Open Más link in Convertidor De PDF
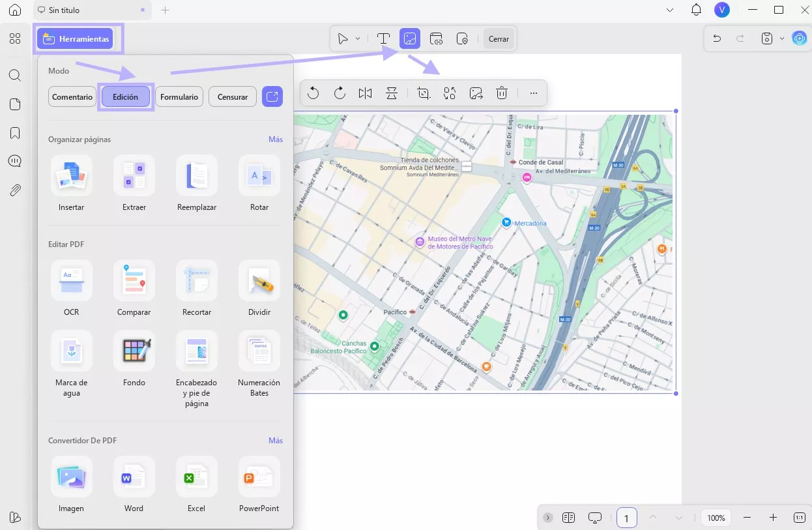 point(276,441)
